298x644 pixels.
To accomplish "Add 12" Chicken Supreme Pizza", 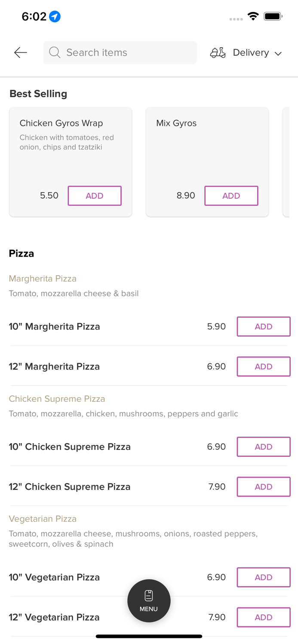I will tap(263, 487).
